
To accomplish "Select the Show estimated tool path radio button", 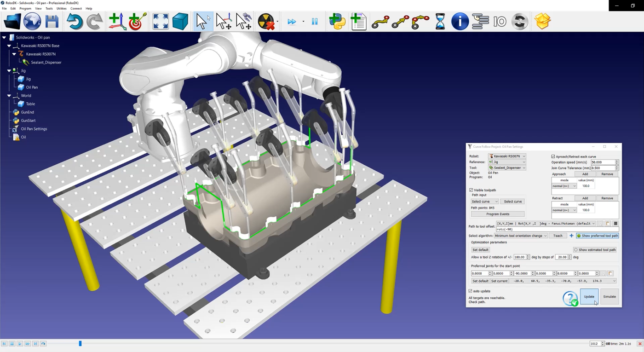I will (x=575, y=250).
